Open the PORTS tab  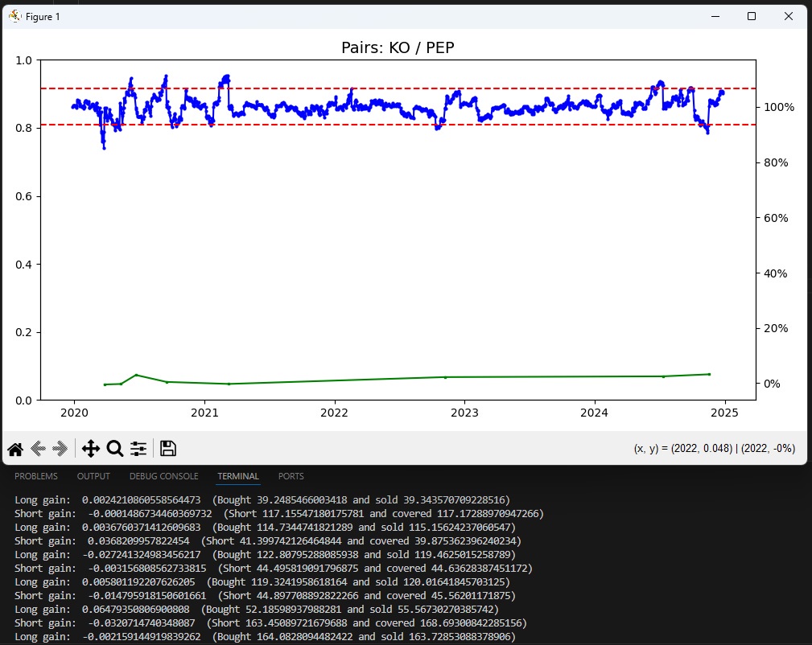point(291,476)
